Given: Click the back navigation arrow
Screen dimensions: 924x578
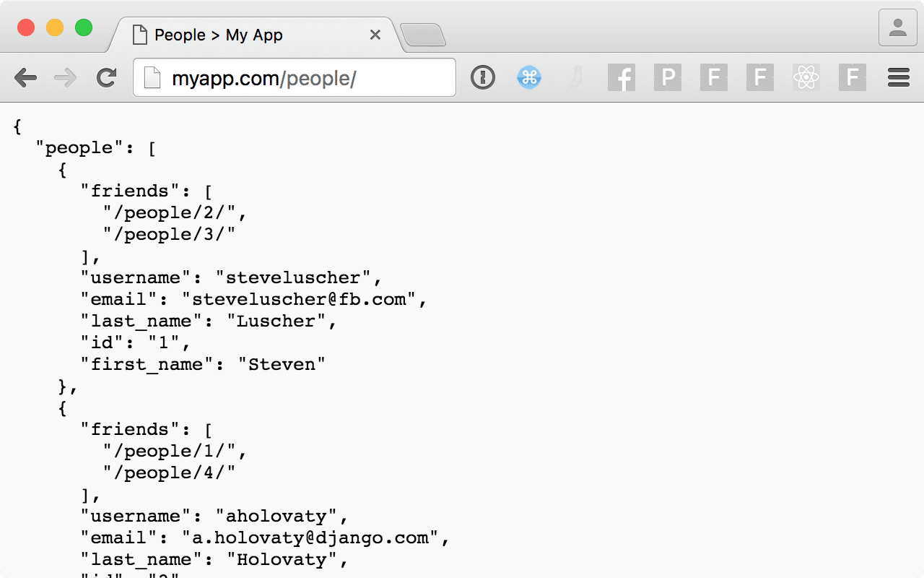Looking at the screenshot, I should click(x=26, y=77).
